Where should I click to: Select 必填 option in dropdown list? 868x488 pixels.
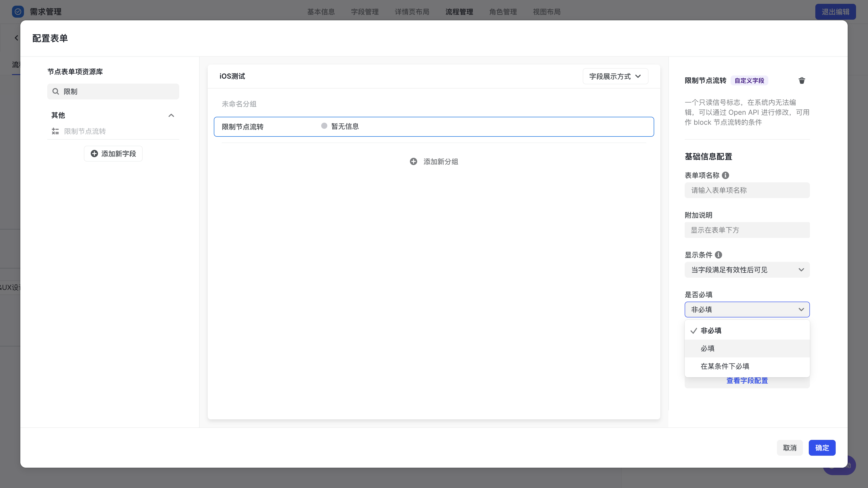pyautogui.click(x=747, y=348)
